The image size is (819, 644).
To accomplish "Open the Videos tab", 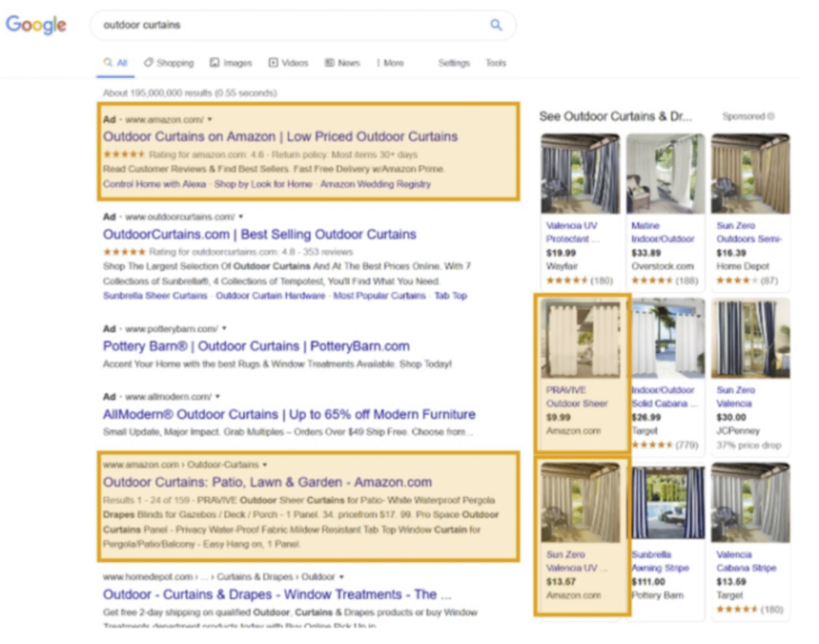I will click(x=289, y=63).
